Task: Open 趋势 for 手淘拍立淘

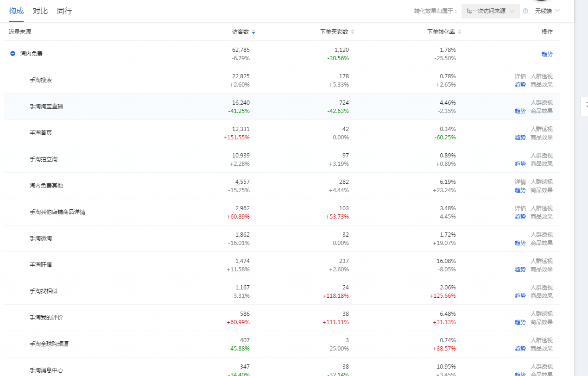Action: [x=520, y=163]
